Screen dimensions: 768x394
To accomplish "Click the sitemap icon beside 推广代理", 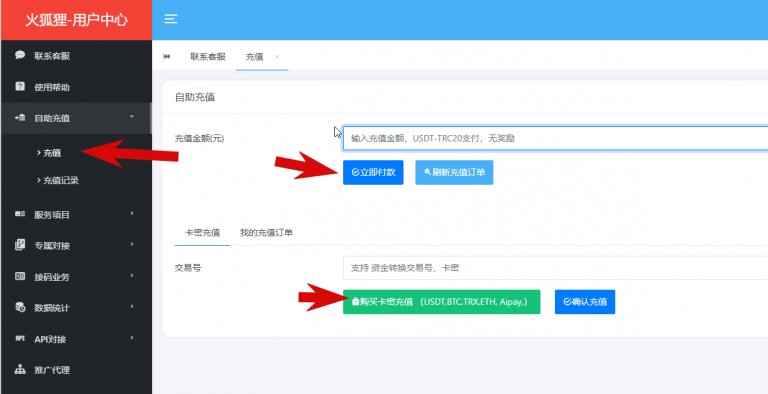I will click(x=20, y=369).
